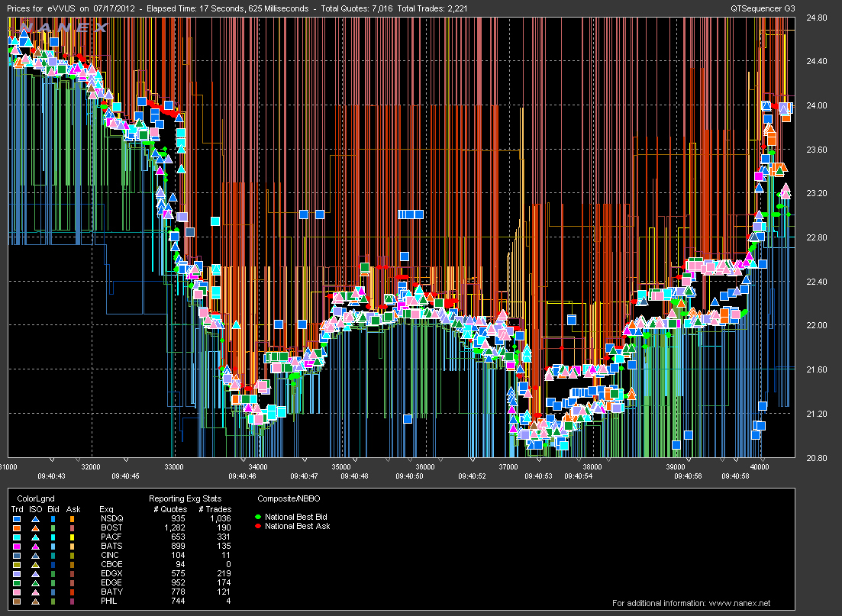Open the www.nanex.net link
The width and height of the screenshot is (842, 616).
pyautogui.click(x=740, y=603)
